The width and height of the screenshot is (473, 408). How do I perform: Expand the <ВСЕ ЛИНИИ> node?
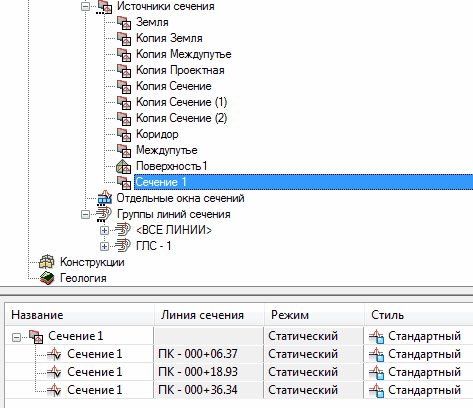pyautogui.click(x=104, y=230)
